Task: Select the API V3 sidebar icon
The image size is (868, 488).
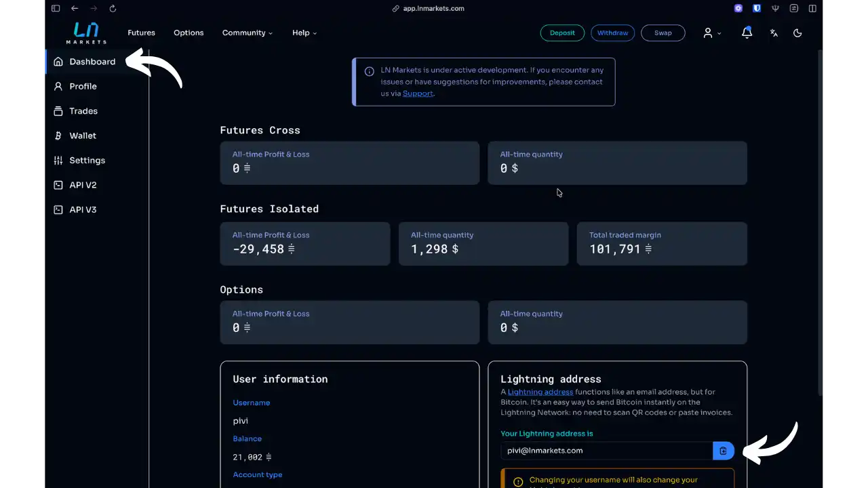Action: pos(58,209)
